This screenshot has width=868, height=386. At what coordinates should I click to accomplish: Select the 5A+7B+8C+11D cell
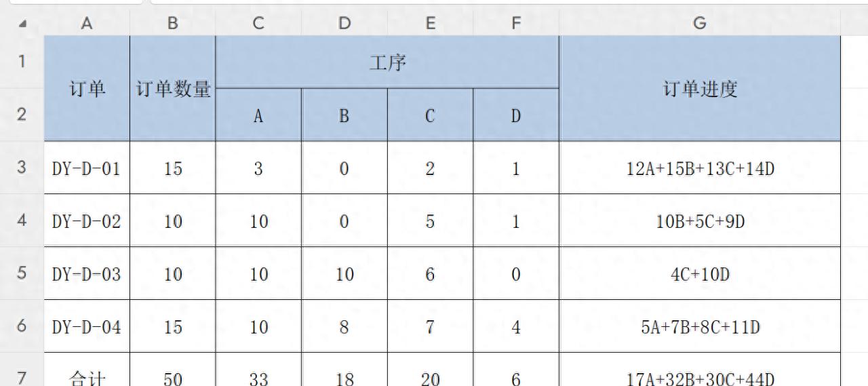700,327
